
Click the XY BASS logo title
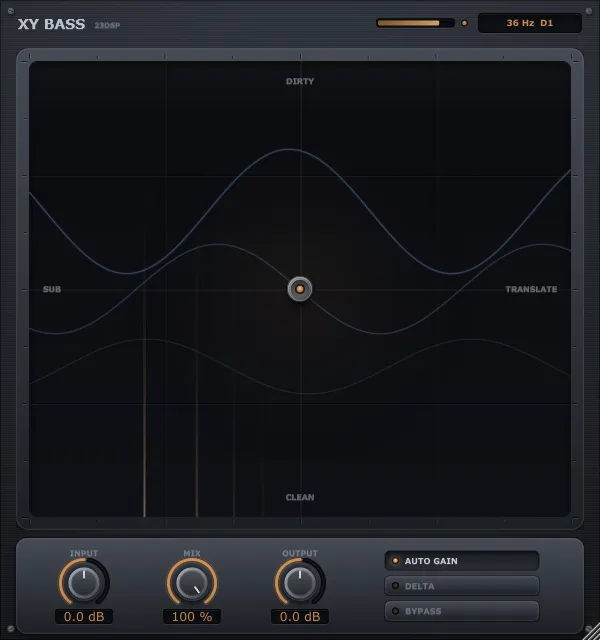coord(51,24)
